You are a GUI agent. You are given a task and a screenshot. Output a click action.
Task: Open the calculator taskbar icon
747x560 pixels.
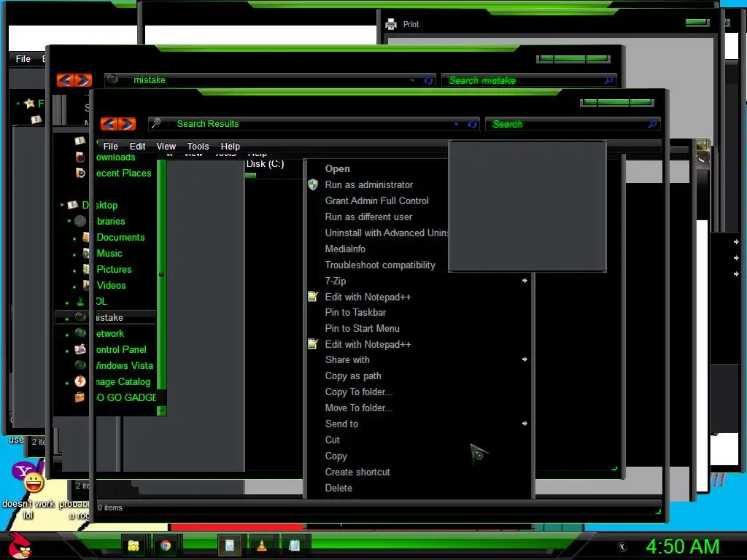tap(229, 545)
